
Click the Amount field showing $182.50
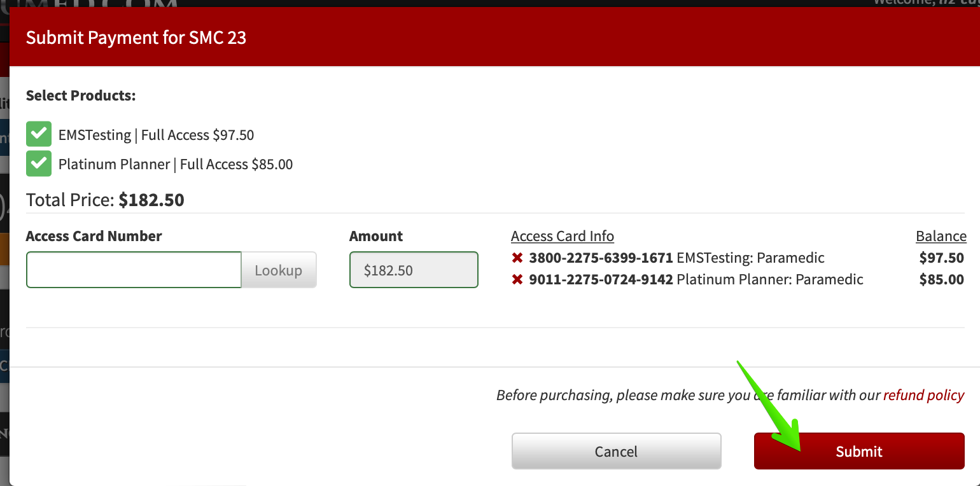[413, 270]
